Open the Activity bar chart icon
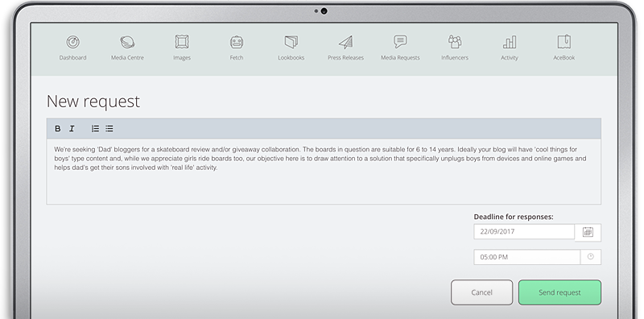 point(510,42)
